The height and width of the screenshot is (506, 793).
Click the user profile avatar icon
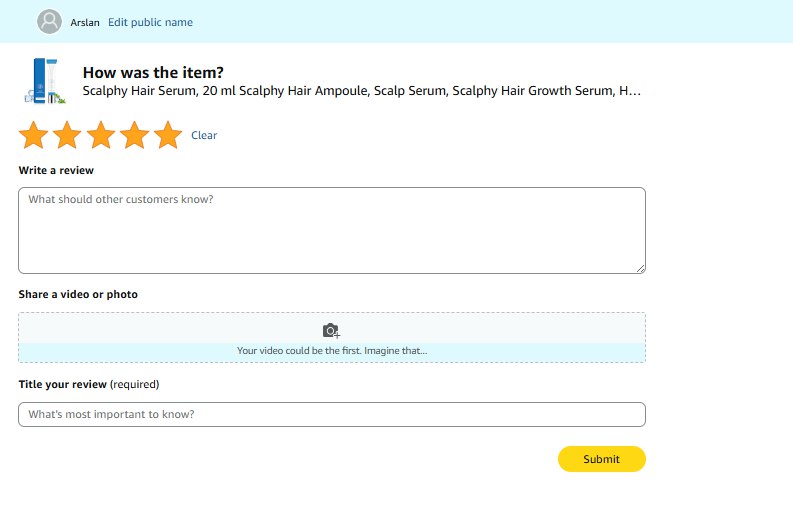pyautogui.click(x=49, y=22)
